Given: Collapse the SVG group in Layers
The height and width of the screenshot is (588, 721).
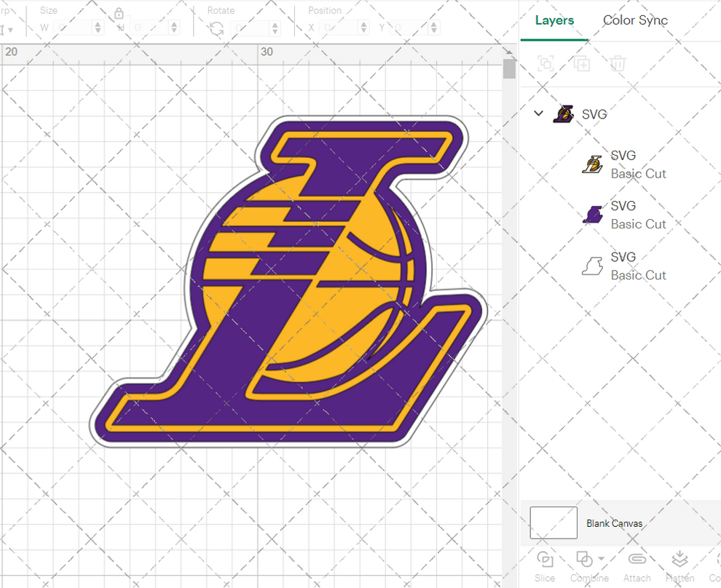Looking at the screenshot, I should (x=538, y=114).
